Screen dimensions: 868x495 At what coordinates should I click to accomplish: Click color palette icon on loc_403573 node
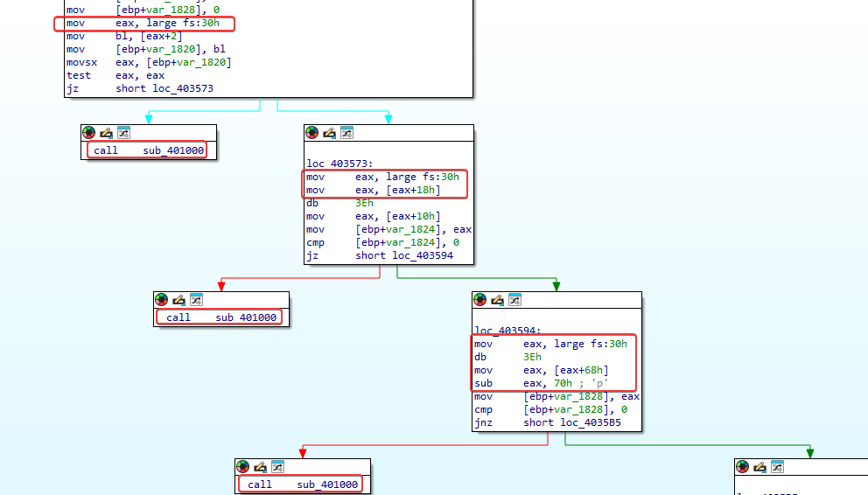[312, 133]
